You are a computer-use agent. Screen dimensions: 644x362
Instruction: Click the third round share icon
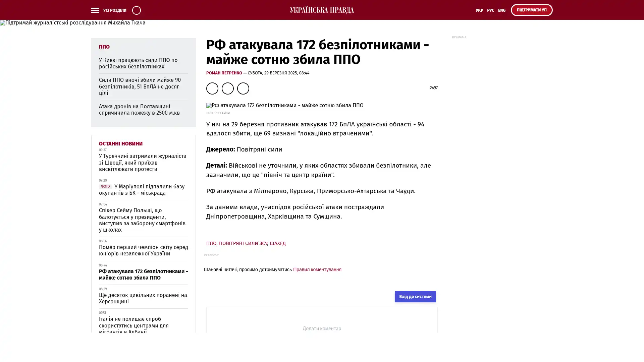pyautogui.click(x=243, y=88)
